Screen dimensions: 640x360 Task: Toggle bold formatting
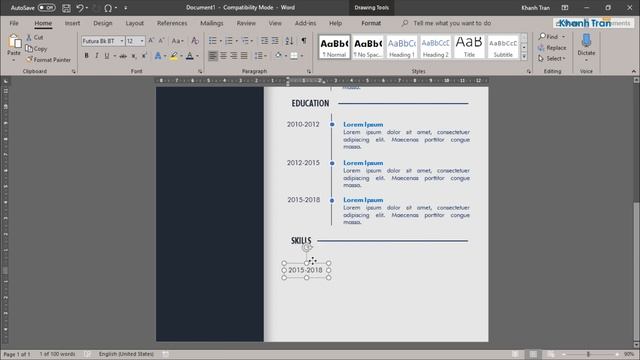tap(86, 56)
